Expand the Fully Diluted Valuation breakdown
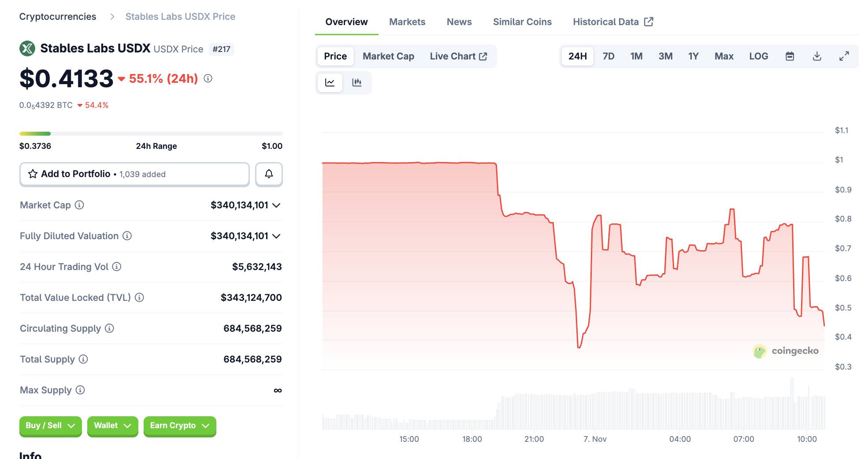The image size is (868, 459). pyautogui.click(x=276, y=236)
